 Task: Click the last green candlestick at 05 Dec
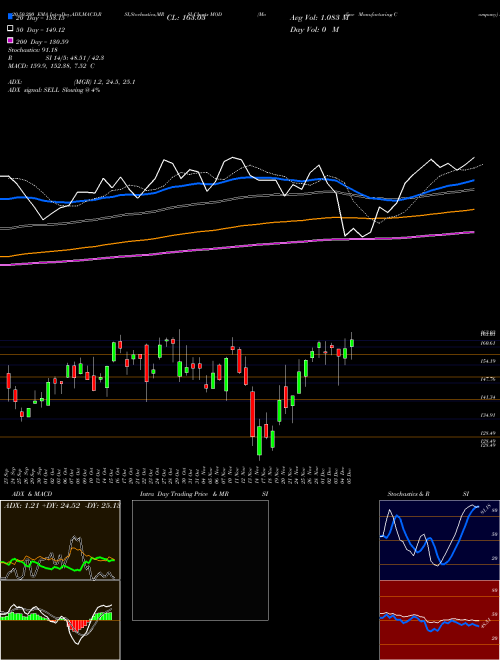click(352, 343)
